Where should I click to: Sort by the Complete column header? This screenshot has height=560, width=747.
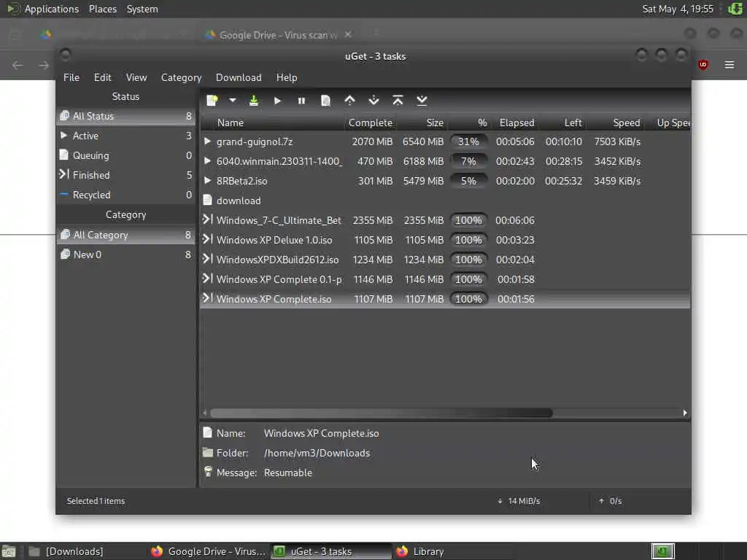click(370, 122)
